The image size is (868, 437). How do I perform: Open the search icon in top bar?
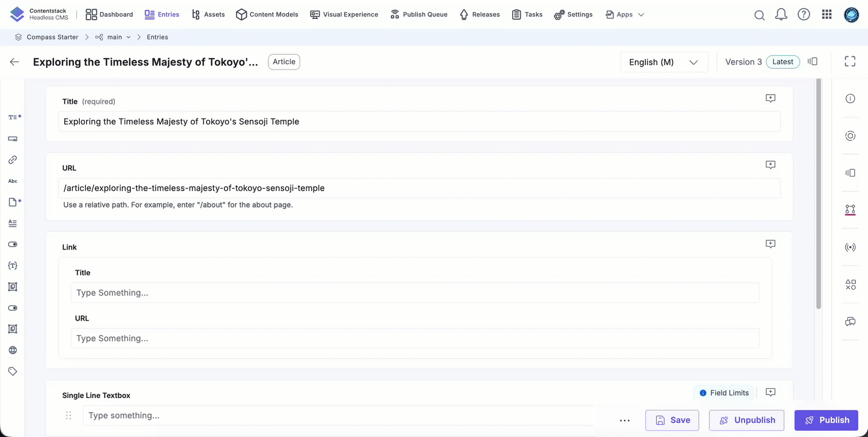pos(759,15)
